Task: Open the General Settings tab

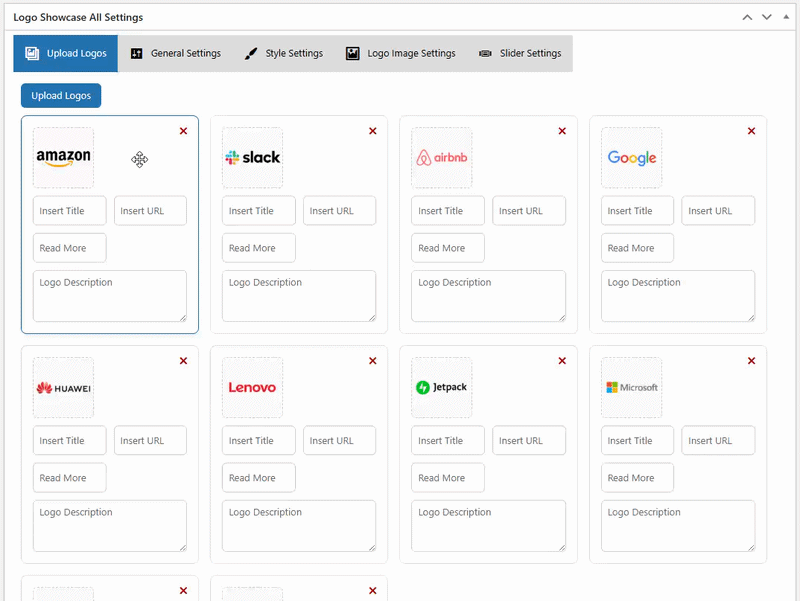Action: click(176, 54)
